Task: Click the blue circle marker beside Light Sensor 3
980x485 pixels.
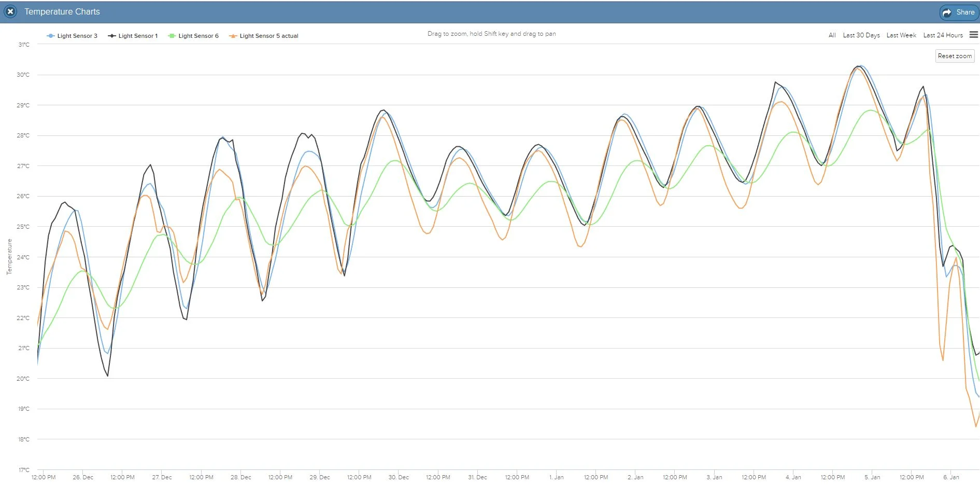Action: pos(50,35)
